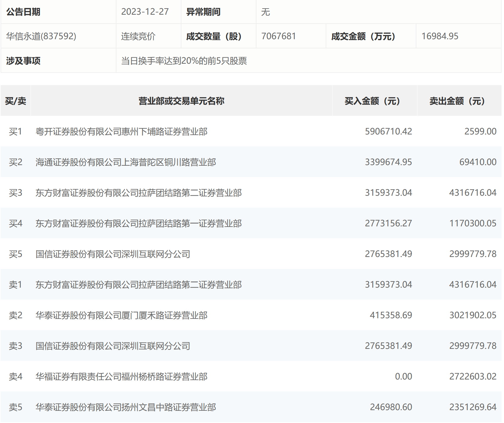Select the 买4 row label

pos(16,223)
